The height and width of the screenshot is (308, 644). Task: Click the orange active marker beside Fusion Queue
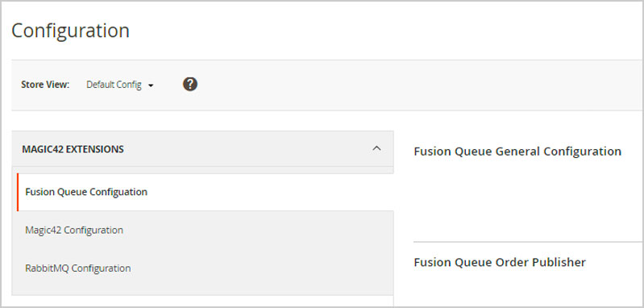point(18,192)
